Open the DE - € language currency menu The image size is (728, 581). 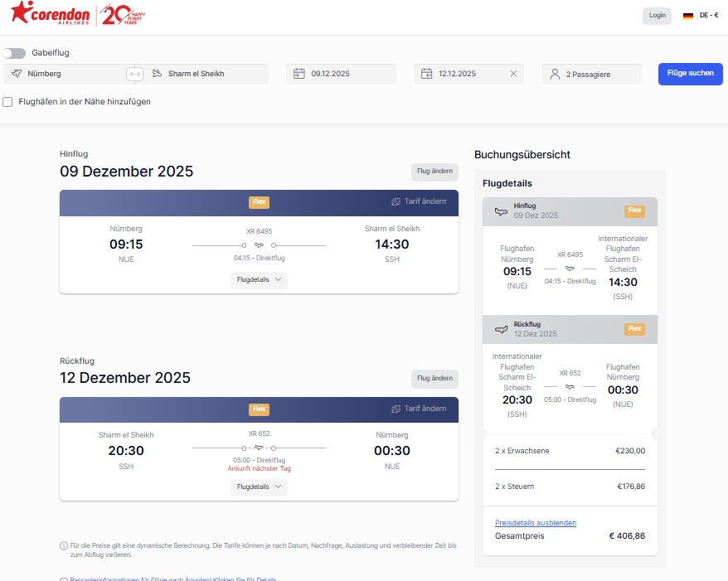point(709,15)
